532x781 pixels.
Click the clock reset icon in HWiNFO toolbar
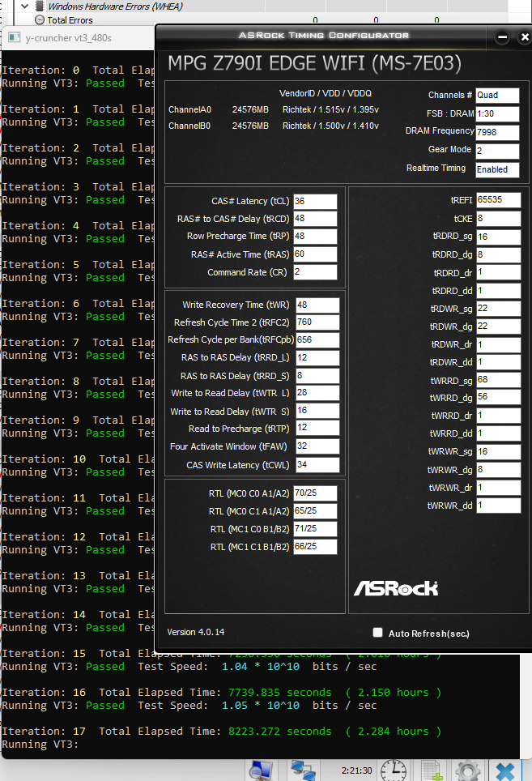point(394,770)
